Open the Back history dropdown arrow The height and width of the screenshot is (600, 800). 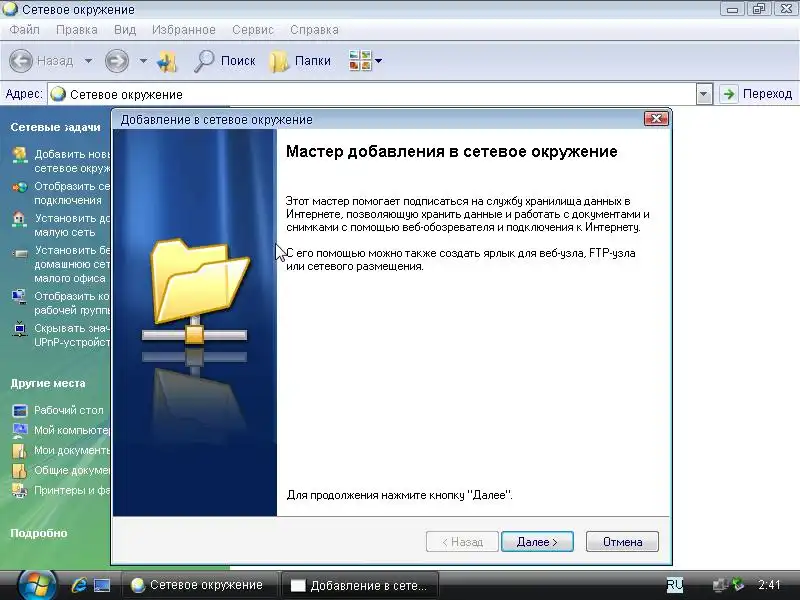pyautogui.click(x=88, y=61)
